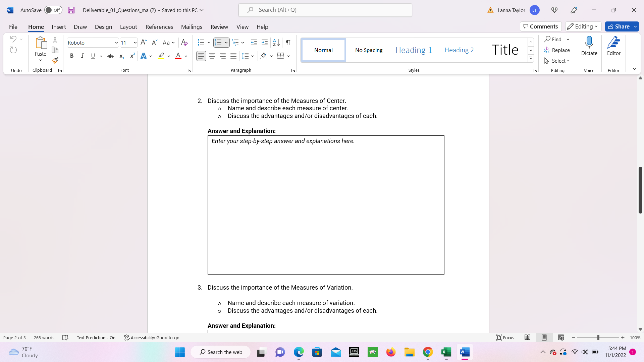Click the Subscript icon

click(x=121, y=56)
